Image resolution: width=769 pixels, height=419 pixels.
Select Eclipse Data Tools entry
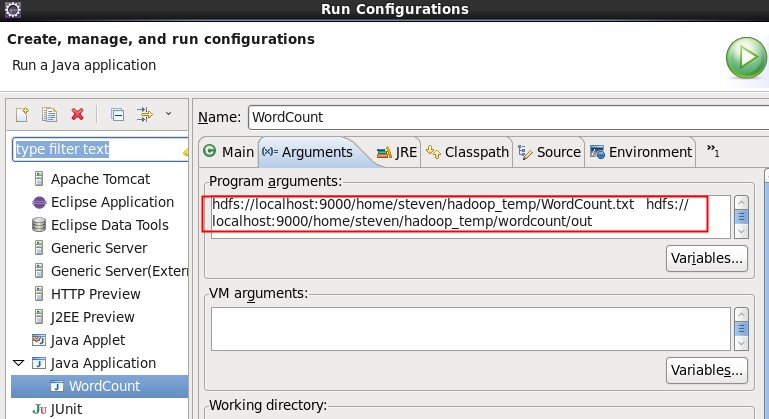coord(109,225)
